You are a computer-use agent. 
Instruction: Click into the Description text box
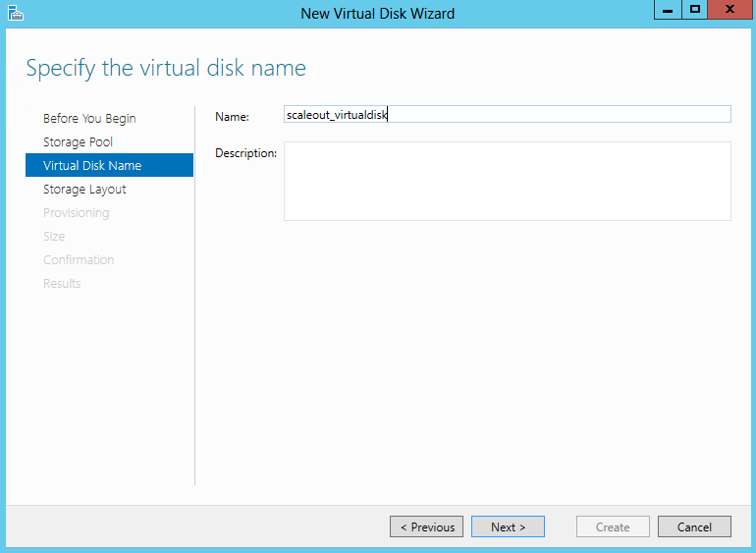tap(508, 181)
